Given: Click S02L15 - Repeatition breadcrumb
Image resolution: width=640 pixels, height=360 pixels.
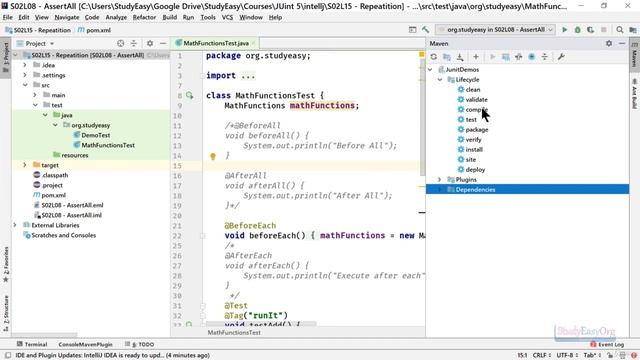Looking at the screenshot, I should point(38,30).
